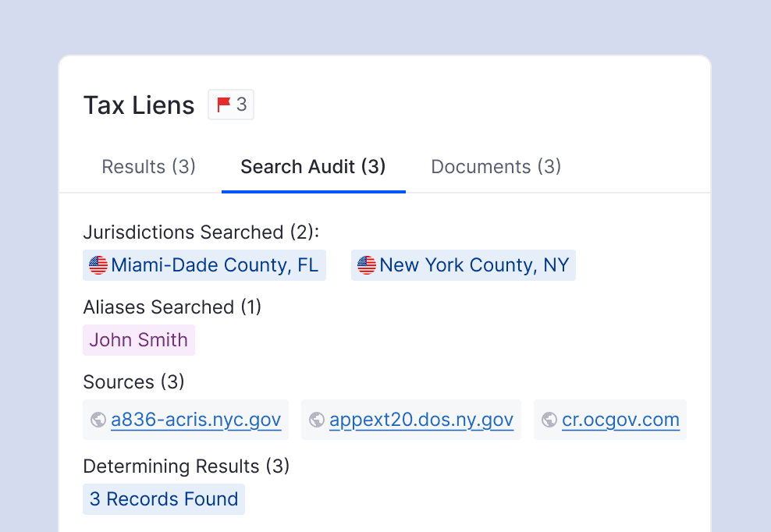Select the US flag on Miami-Dade County chip
The height and width of the screenshot is (532, 771).
pyautogui.click(x=99, y=264)
